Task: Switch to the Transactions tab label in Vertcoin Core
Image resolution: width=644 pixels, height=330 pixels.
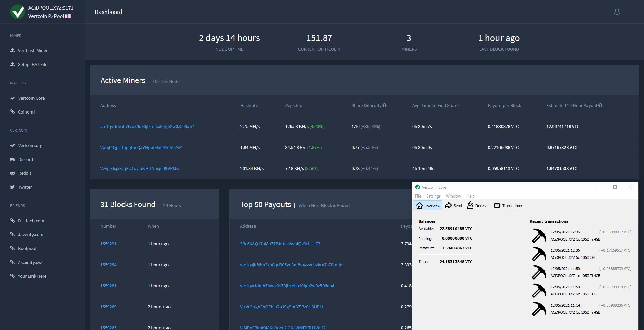Action: point(512,206)
